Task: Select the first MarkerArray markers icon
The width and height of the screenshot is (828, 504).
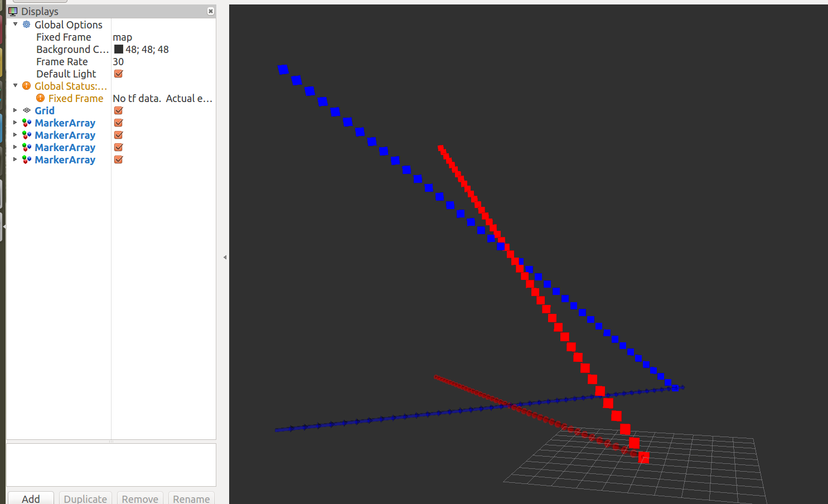Action: (27, 123)
